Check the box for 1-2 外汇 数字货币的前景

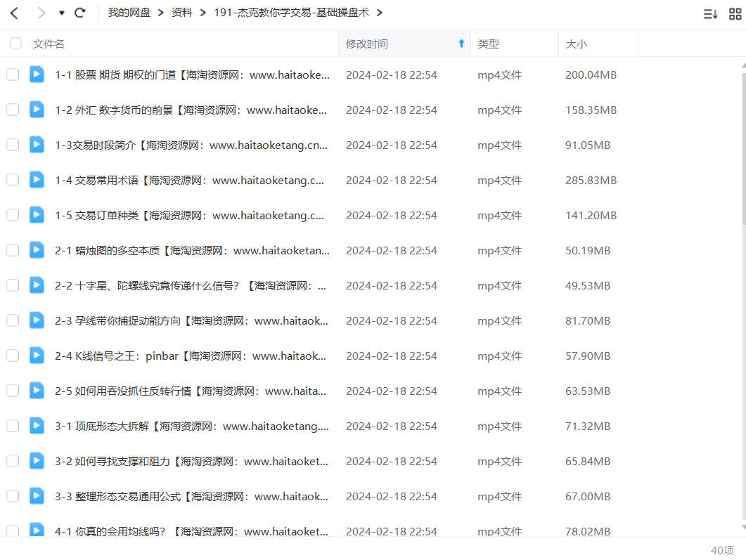click(13, 110)
